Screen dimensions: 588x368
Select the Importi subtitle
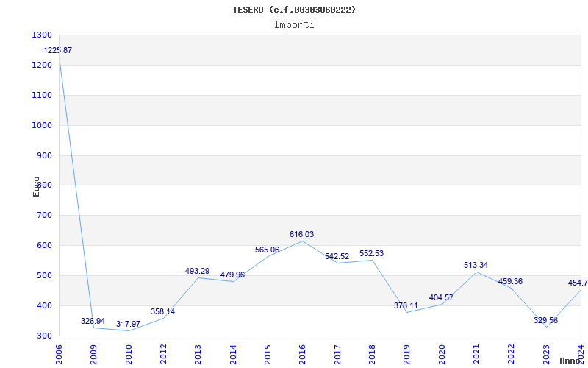coord(294,25)
